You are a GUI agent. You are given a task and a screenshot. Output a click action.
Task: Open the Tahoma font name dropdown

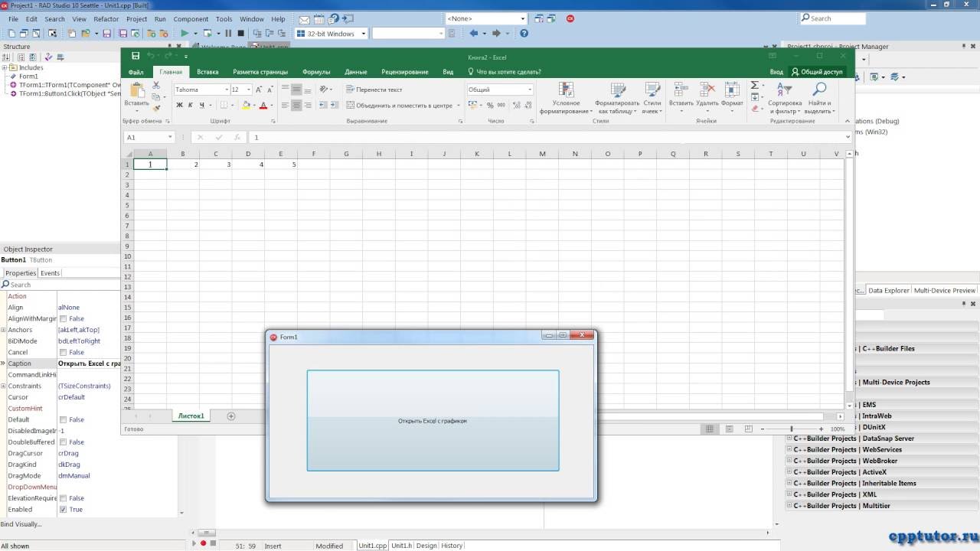(x=226, y=90)
